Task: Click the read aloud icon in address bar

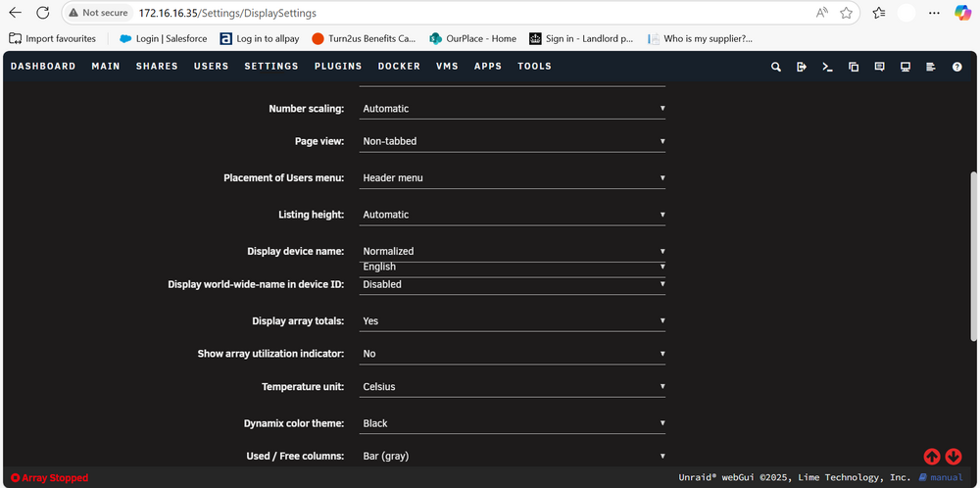Action: click(x=822, y=13)
